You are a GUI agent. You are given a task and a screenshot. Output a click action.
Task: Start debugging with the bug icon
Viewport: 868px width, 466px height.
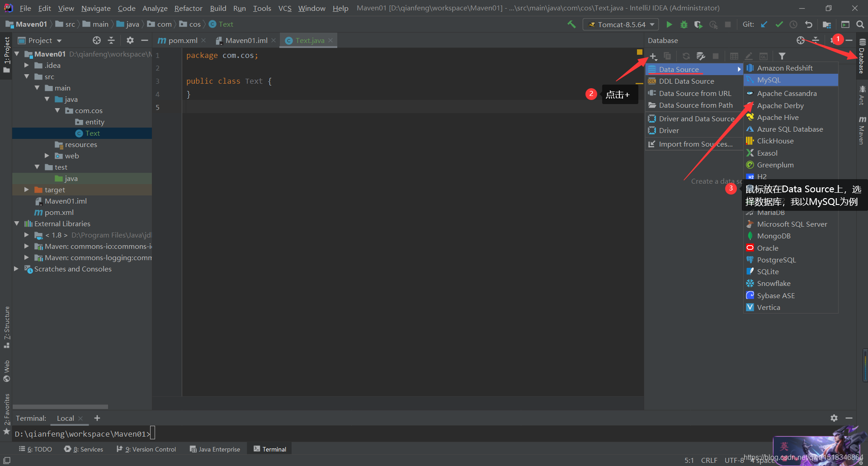(684, 24)
